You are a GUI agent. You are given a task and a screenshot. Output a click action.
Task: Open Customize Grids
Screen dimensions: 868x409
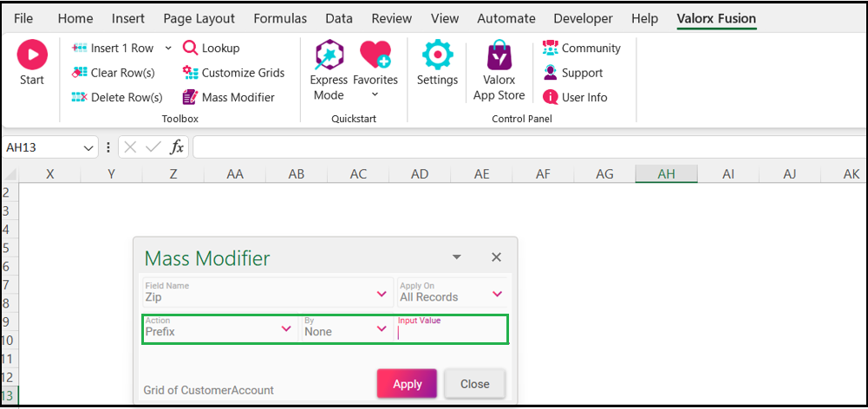click(233, 73)
